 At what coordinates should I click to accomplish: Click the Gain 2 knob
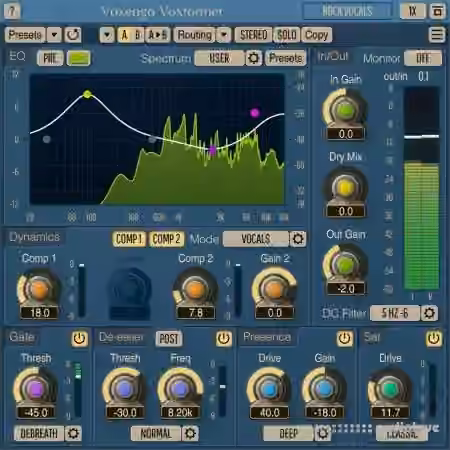(274, 289)
